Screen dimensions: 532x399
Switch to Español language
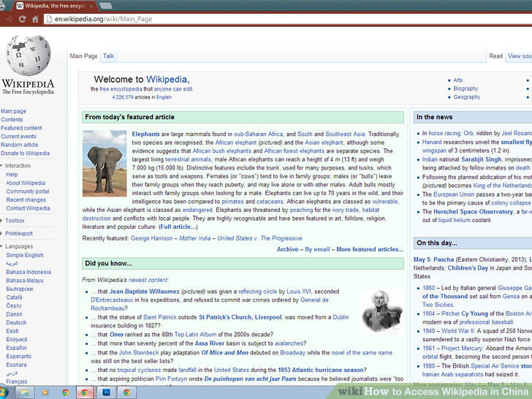point(16,348)
